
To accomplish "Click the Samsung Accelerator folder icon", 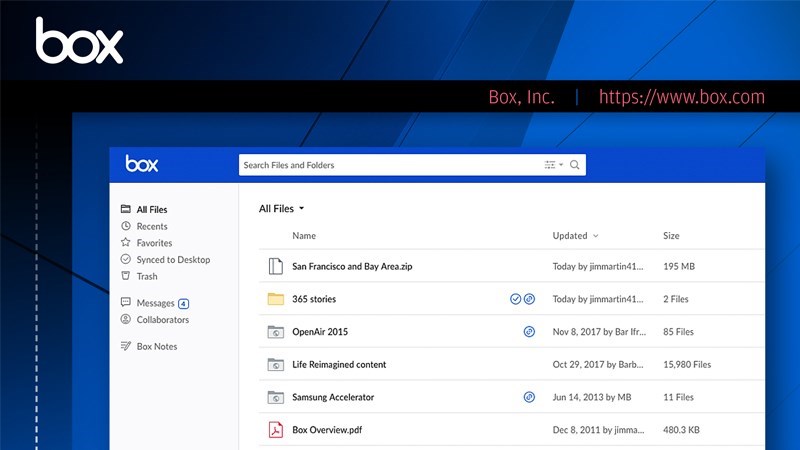I will coord(276,397).
